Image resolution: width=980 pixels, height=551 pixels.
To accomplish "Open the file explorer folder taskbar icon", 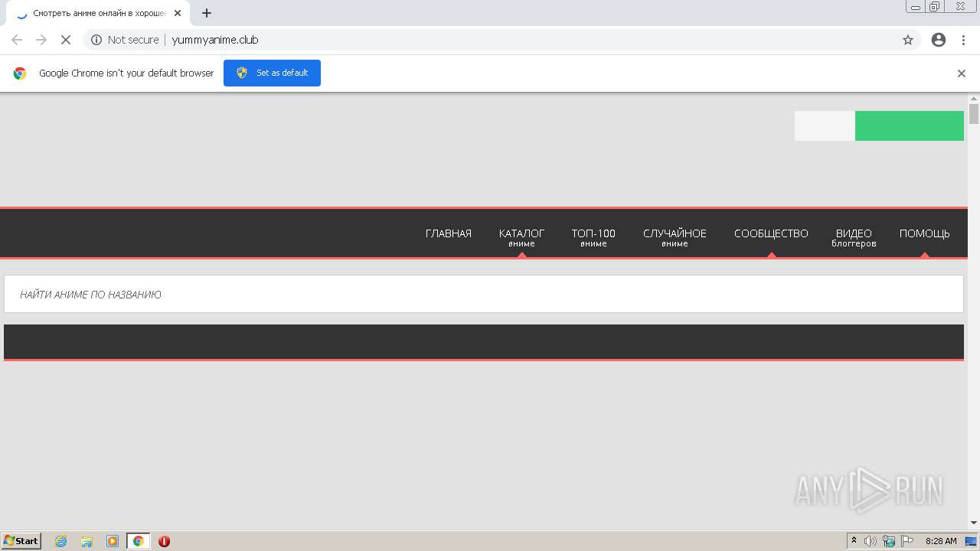I will [87, 541].
